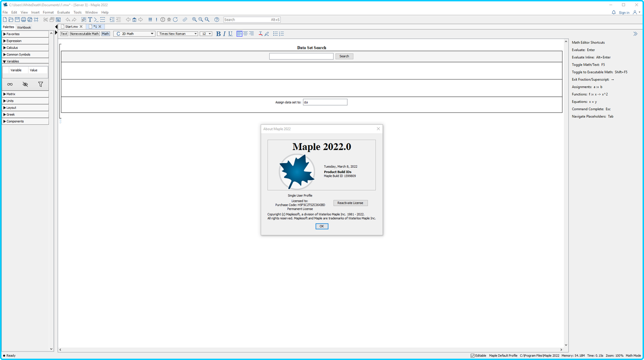Open a file using the folder icon
Viewport: 644px width, 360px height.
point(11,20)
